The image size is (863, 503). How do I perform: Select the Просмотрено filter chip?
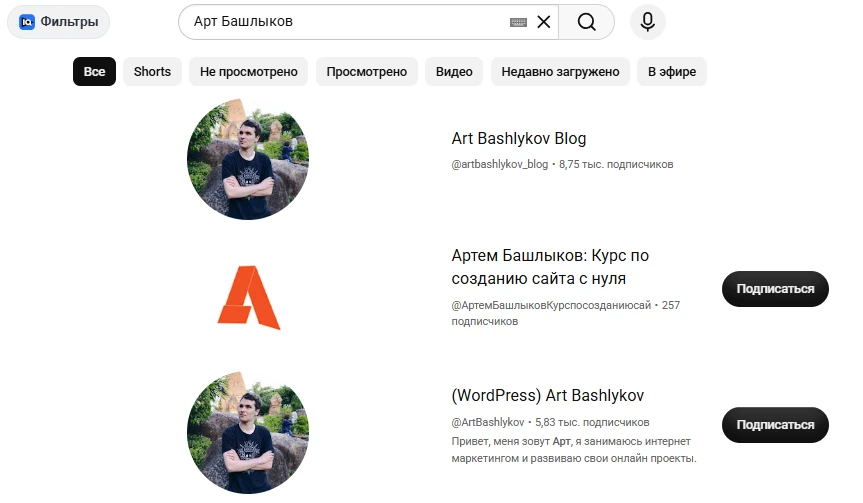pyautogui.click(x=367, y=72)
